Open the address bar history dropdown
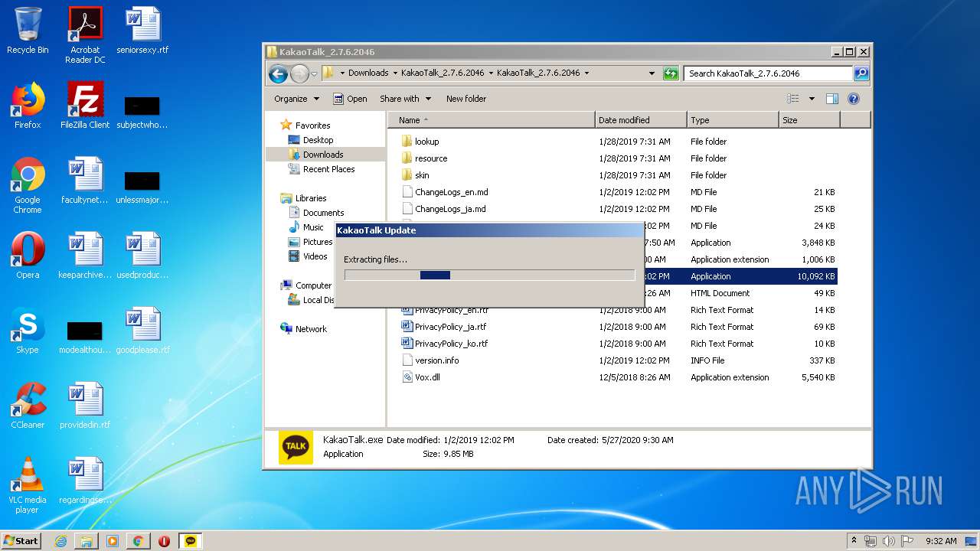 pos(652,73)
